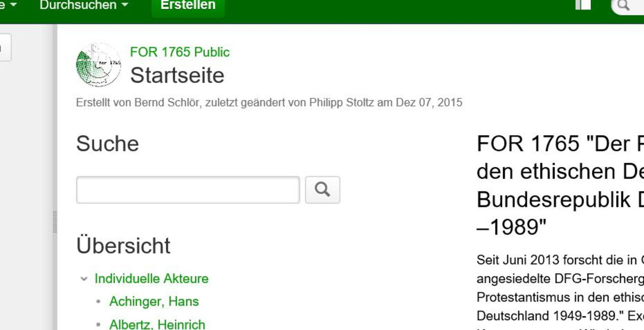Click the Übersicht heading
Image resolution: width=644 pixels, height=330 pixels.
[123, 246]
